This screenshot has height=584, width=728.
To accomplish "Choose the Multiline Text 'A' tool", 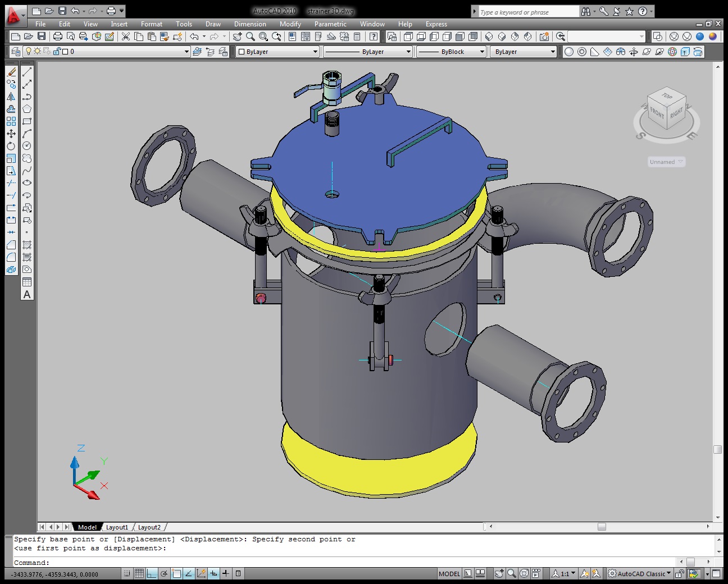I will coord(27,294).
